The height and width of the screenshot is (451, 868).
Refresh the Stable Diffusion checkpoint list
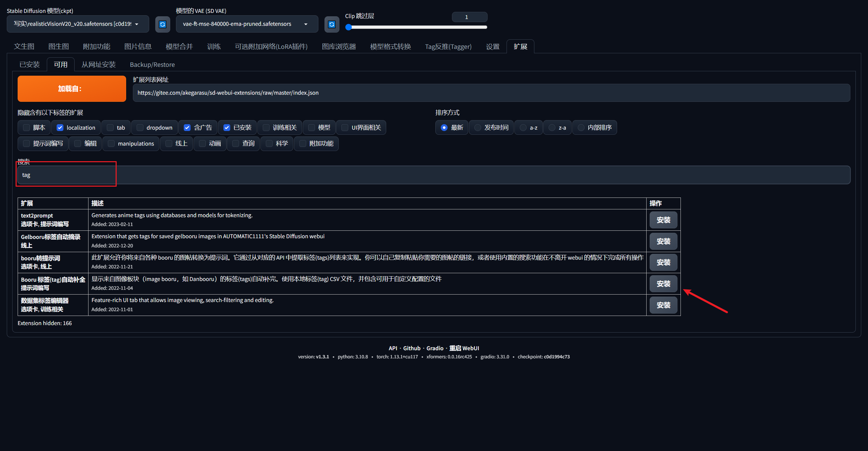click(162, 24)
